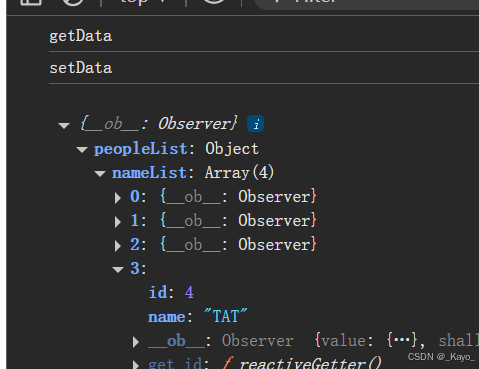Click the {__ob__: Observer} preview of item 1

tap(238, 221)
